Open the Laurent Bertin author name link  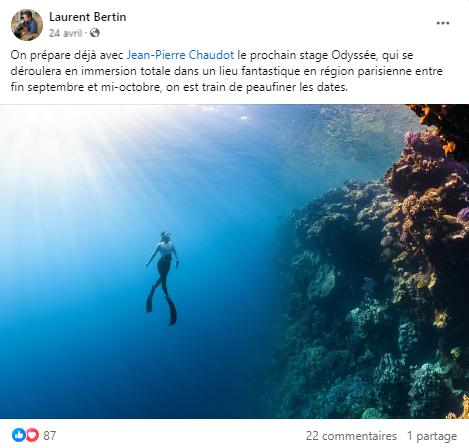click(x=88, y=17)
